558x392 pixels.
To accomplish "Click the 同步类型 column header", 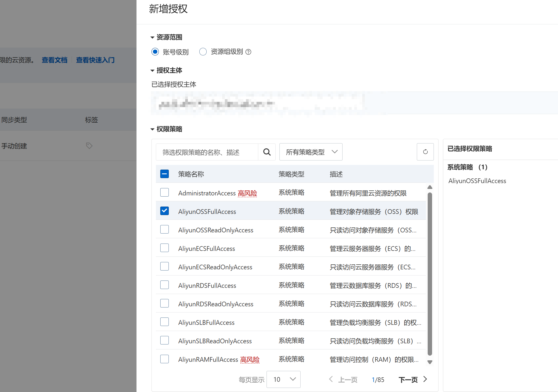I will click(x=14, y=120).
